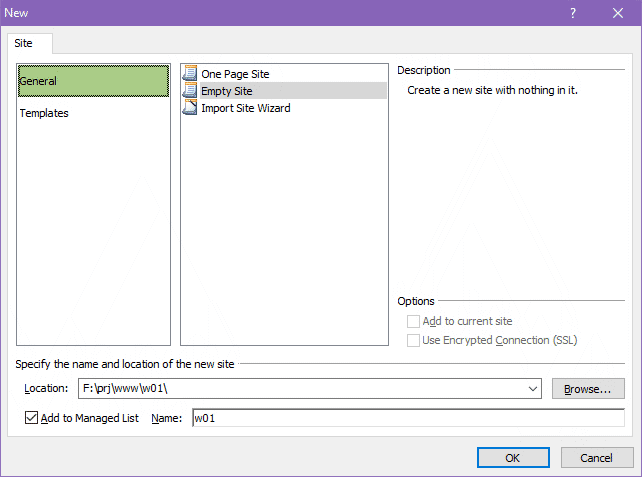Click the Name field containing w01
The image size is (642, 477).
pyautogui.click(x=406, y=418)
